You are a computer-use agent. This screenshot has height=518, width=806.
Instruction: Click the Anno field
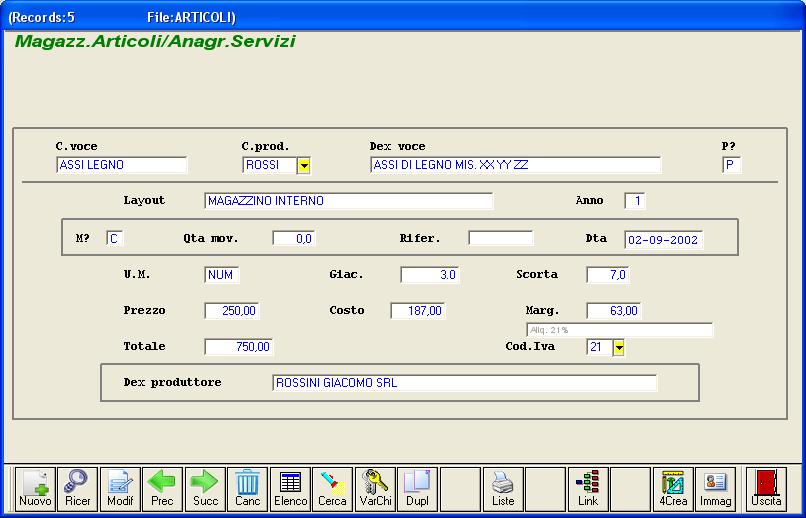[x=635, y=201]
